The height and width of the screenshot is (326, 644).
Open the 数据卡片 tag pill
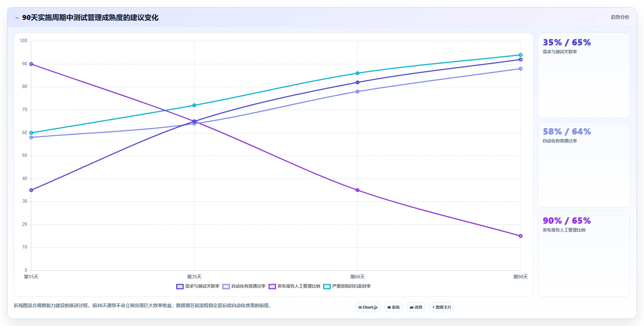[442, 307]
